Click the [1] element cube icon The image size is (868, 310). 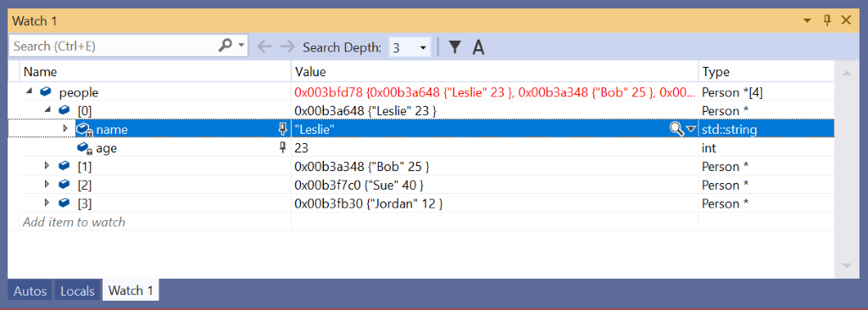tap(64, 166)
